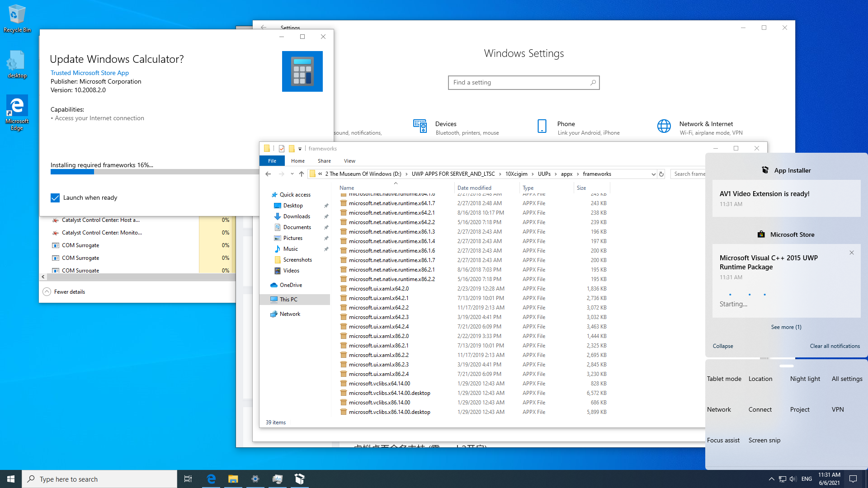The height and width of the screenshot is (488, 868).
Task: Show hidden icons in system tray
Action: pos(772,479)
